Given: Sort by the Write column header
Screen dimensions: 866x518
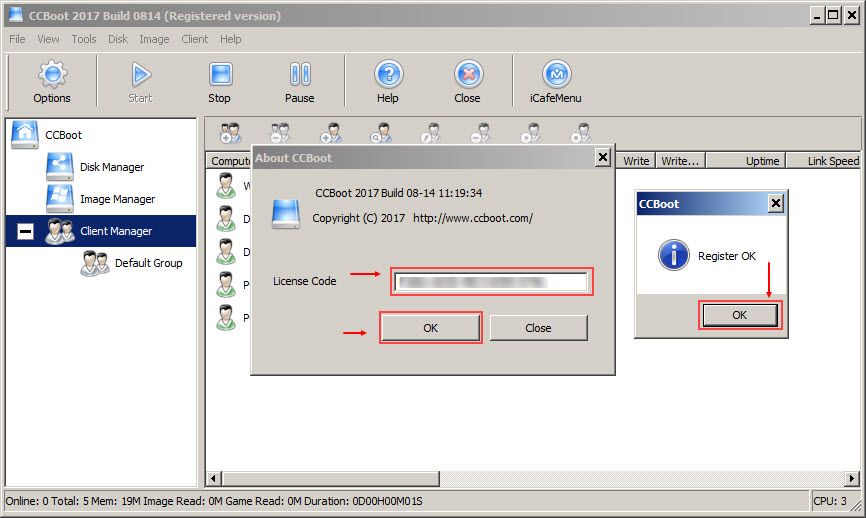Looking at the screenshot, I should pos(636,161).
